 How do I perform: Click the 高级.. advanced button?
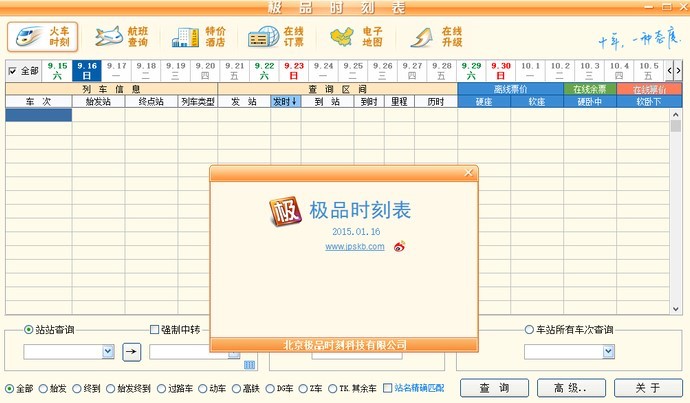(571, 388)
